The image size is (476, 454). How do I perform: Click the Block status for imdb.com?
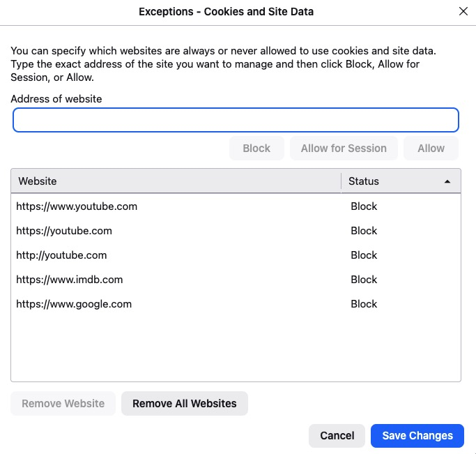point(364,280)
